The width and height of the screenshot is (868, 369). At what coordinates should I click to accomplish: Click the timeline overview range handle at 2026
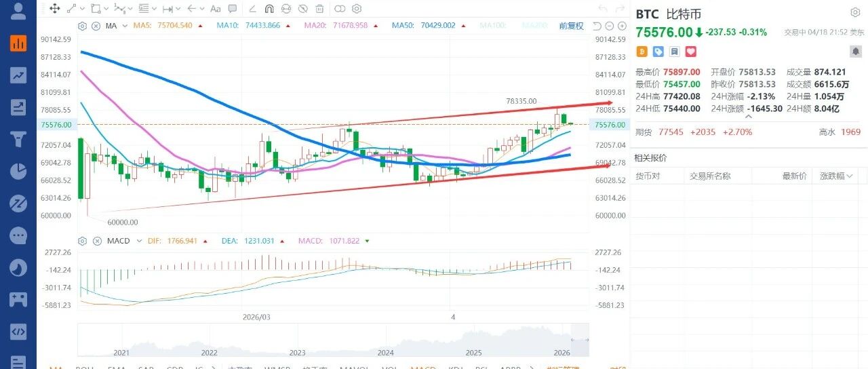coord(580,339)
